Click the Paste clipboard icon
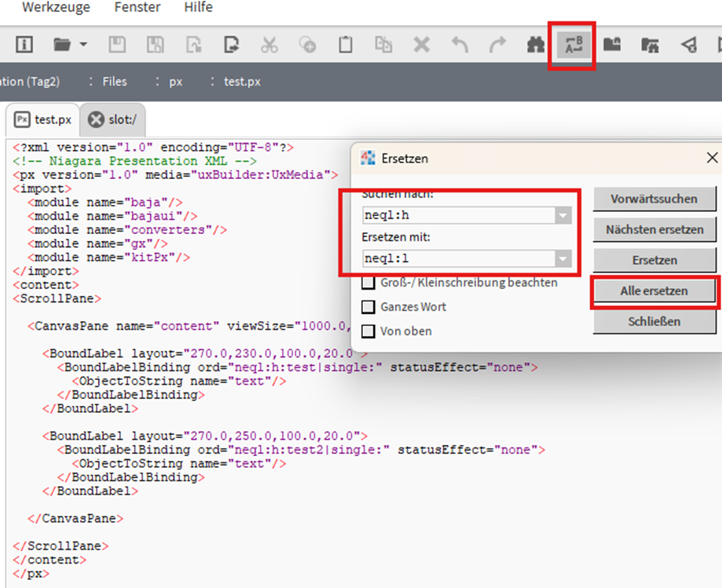 [346, 45]
